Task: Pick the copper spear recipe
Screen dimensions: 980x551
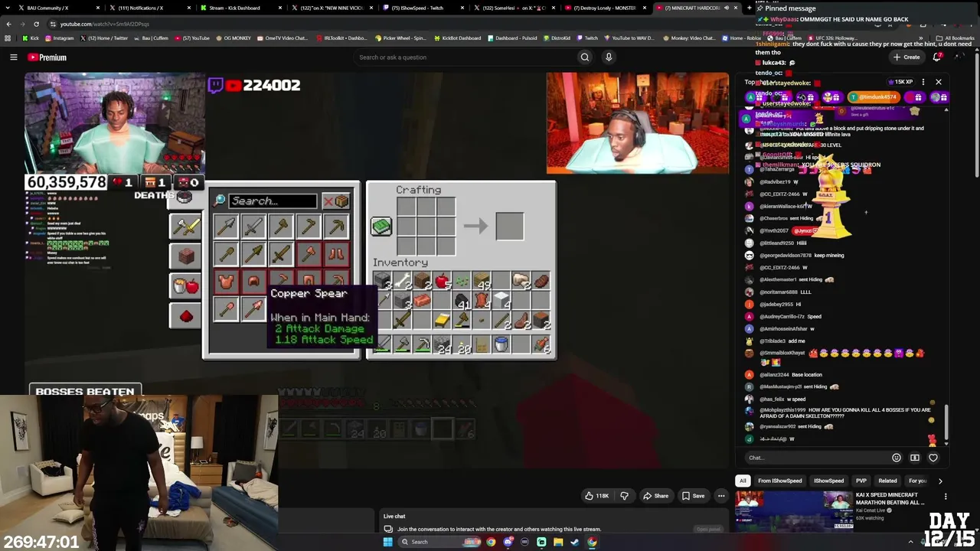Action: (253, 308)
